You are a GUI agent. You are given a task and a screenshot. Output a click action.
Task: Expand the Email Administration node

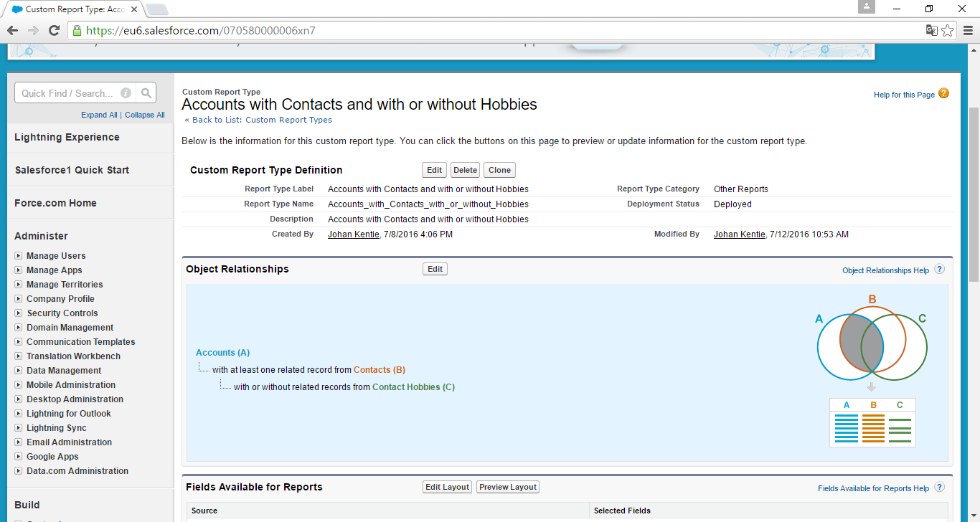click(19, 442)
